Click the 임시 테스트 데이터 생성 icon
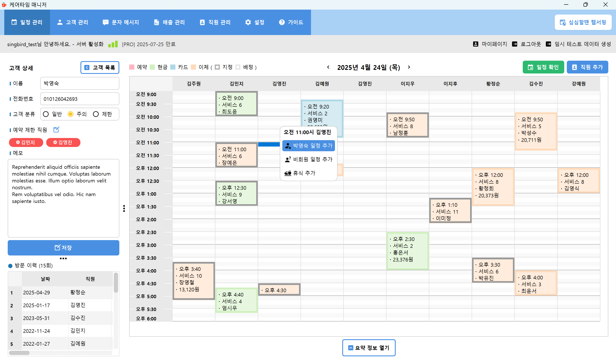Image resolution: width=616 pixels, height=364 pixels. 548,44
